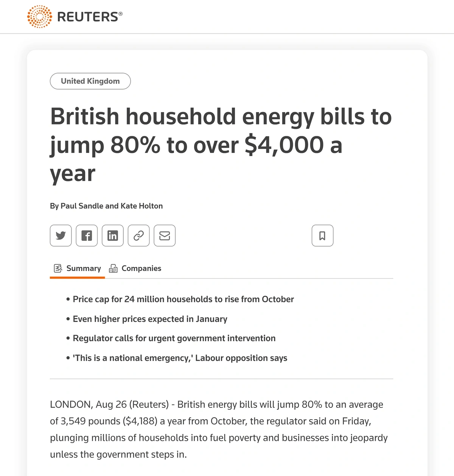Click the Companies tab's building icon

113,268
